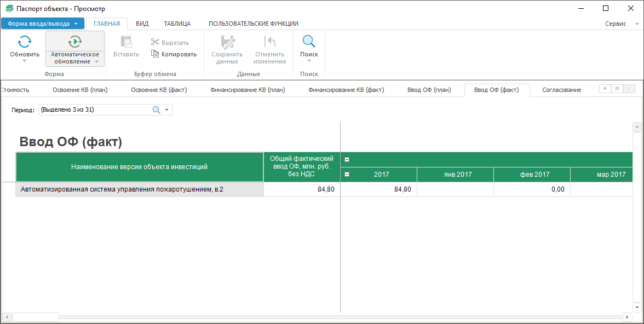Switch to the ВИД ribbon tab
This screenshot has width=644, height=324.
(x=142, y=24)
